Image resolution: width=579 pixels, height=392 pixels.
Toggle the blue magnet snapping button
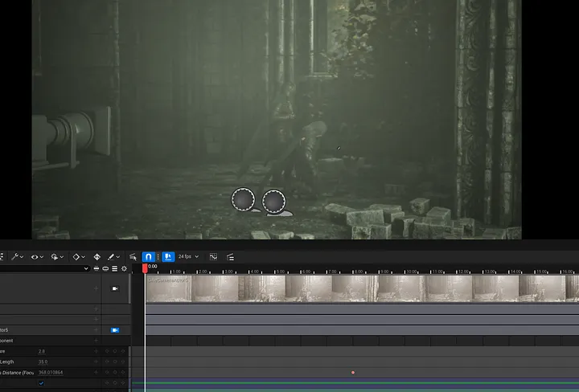148,257
